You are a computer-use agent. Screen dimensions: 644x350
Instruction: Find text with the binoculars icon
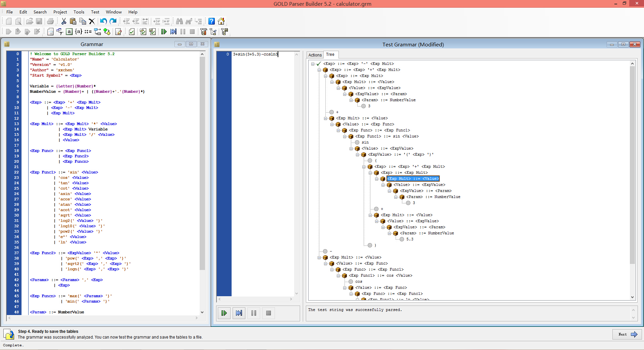[x=179, y=21]
